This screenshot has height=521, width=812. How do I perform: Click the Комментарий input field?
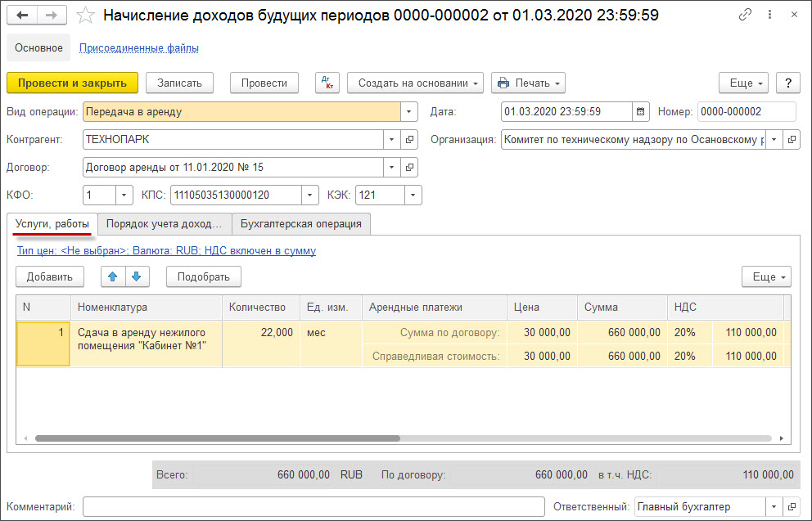pyautogui.click(x=314, y=507)
